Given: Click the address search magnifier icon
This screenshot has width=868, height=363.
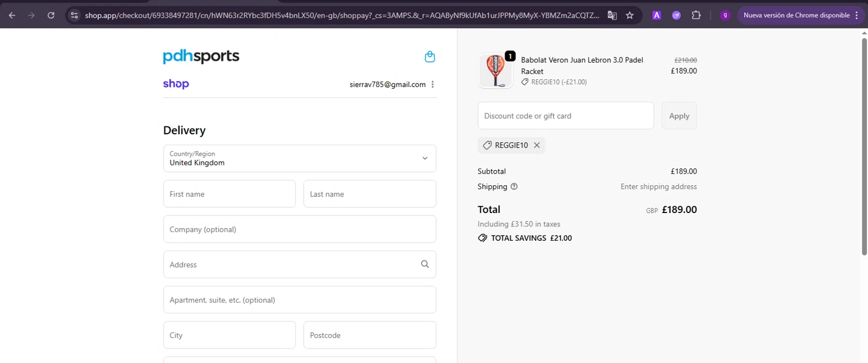Looking at the screenshot, I should point(425,264).
